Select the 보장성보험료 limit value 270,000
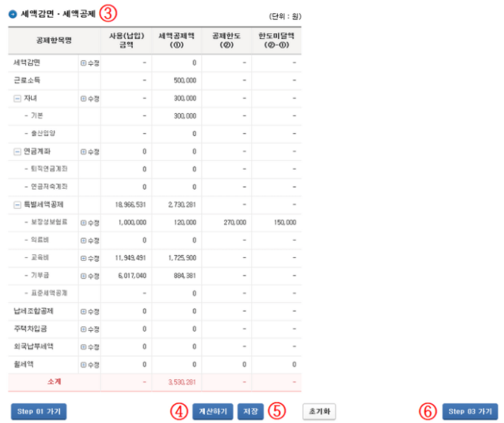This screenshot has width=504, height=423. [x=235, y=223]
